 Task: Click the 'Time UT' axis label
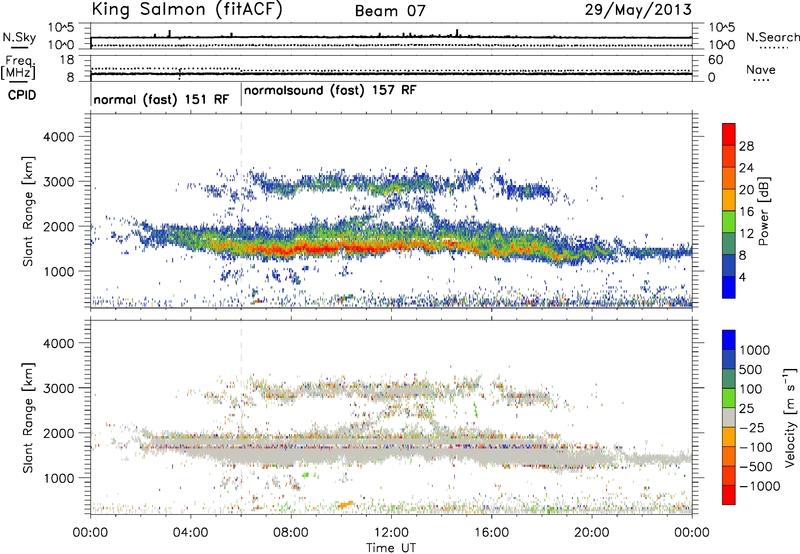[391, 548]
